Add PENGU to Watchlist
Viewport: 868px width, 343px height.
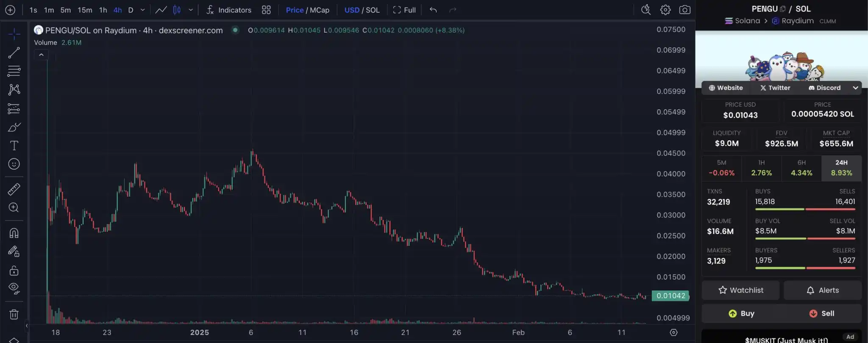740,290
